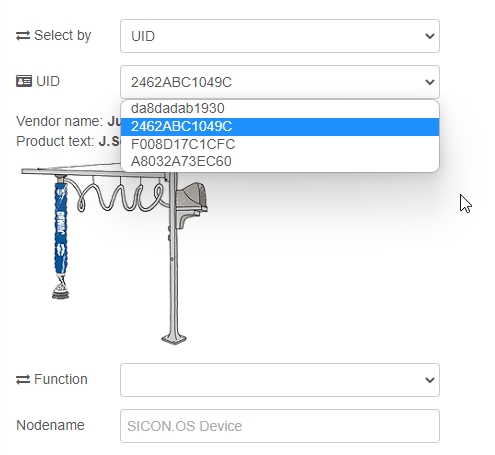495x455 pixels.
Task: Click the chevron arrow on the Function dropdown
Action: click(x=430, y=380)
